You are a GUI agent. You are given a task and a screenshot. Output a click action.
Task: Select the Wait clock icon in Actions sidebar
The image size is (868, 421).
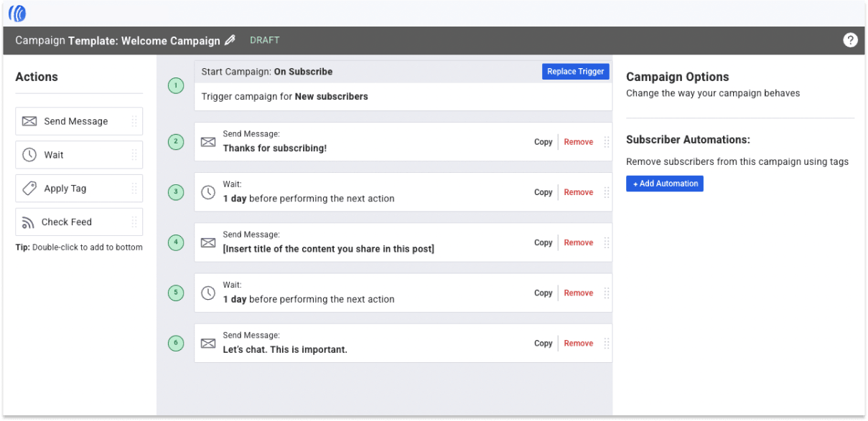[29, 154]
